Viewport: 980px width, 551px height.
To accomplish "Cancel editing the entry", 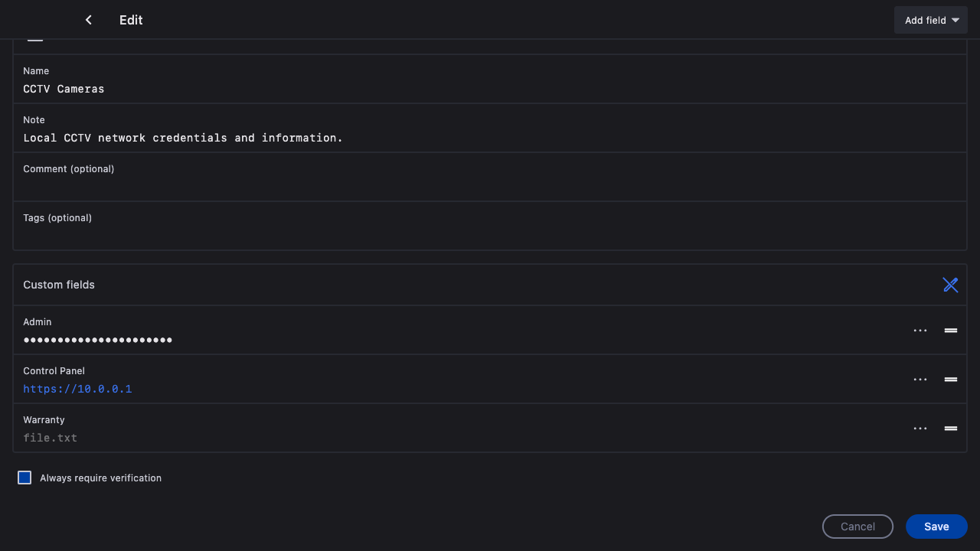I will (857, 527).
